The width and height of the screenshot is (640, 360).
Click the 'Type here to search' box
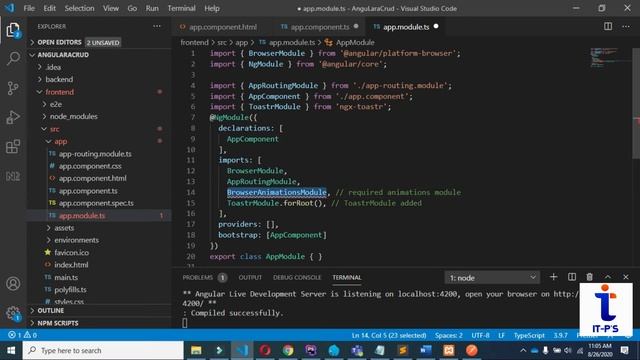(x=103, y=350)
